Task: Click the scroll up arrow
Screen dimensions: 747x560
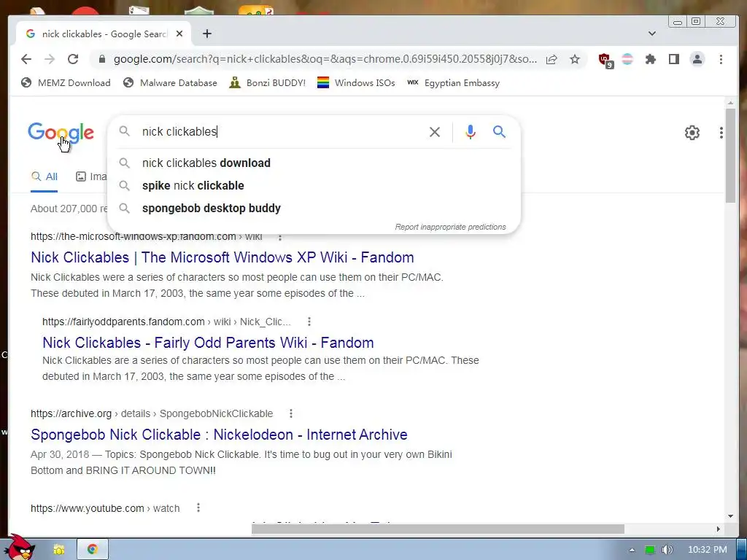Action: [x=730, y=103]
